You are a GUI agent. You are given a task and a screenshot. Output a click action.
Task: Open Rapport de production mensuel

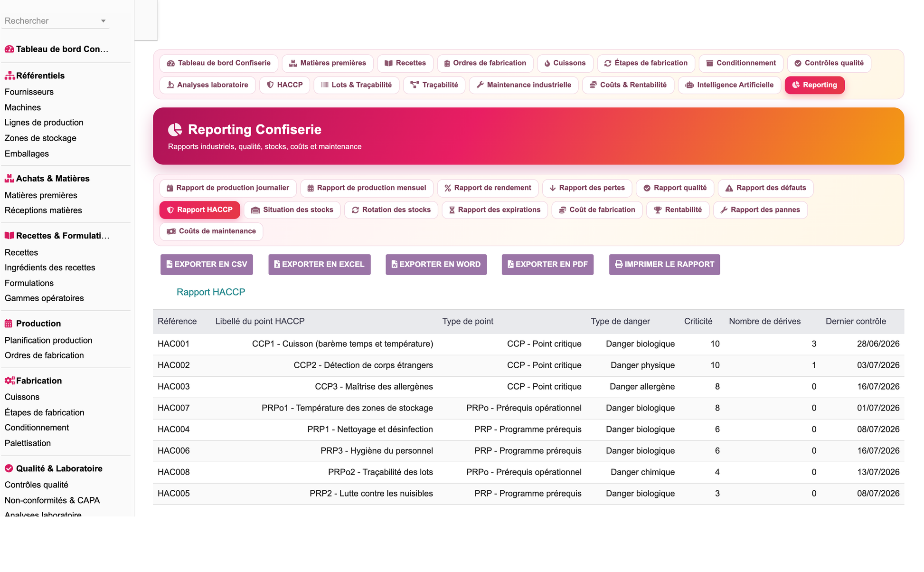[367, 188]
